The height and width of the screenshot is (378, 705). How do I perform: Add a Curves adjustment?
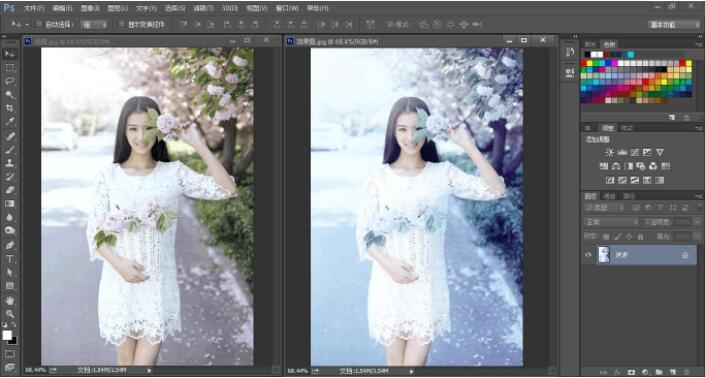coord(635,152)
